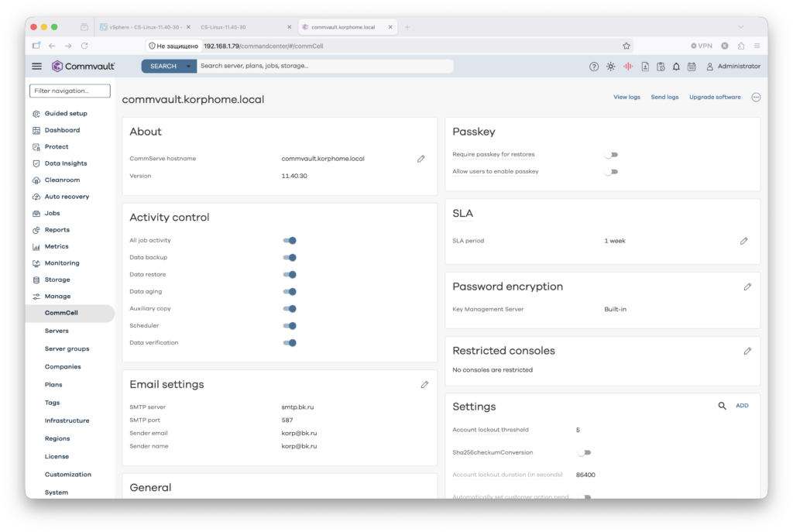
Task: Open the more actions ellipsis button
Action: [x=756, y=97]
